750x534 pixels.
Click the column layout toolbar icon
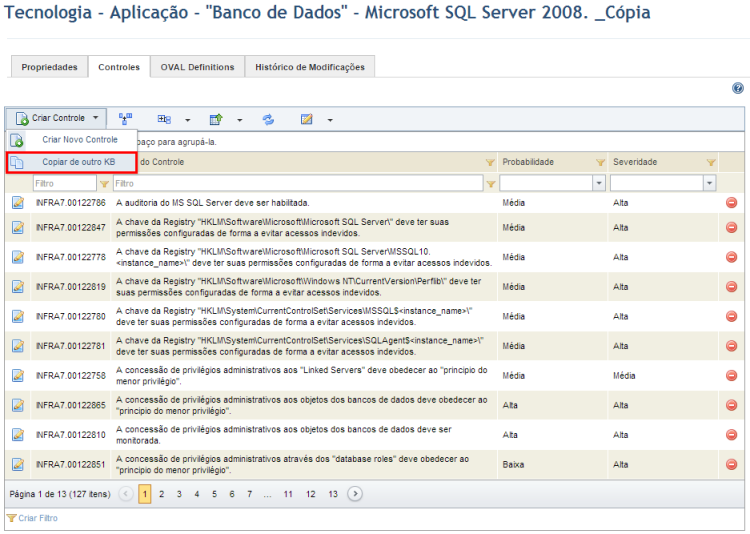pos(164,119)
